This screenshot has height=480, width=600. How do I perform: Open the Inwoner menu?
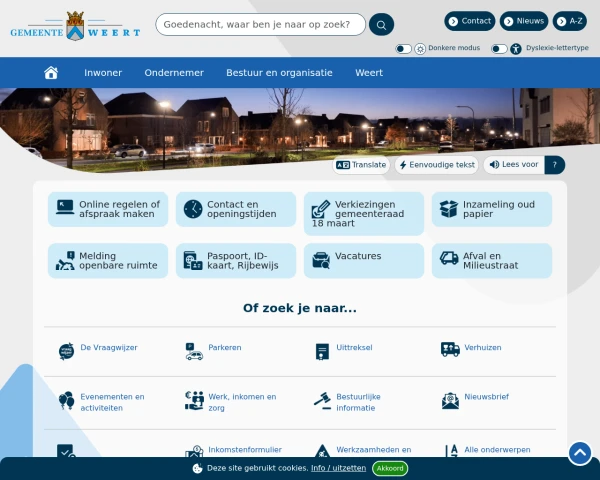[x=103, y=73]
